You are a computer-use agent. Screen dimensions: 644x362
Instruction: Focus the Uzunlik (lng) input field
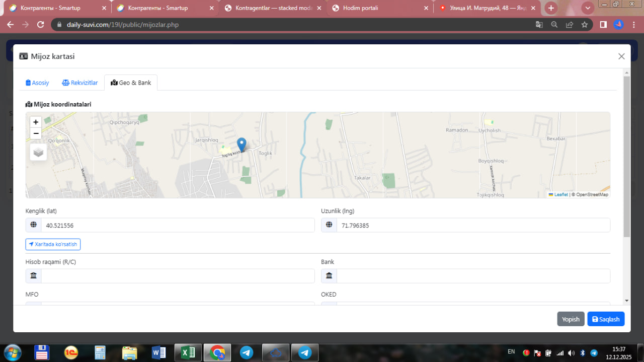pyautogui.click(x=472, y=226)
